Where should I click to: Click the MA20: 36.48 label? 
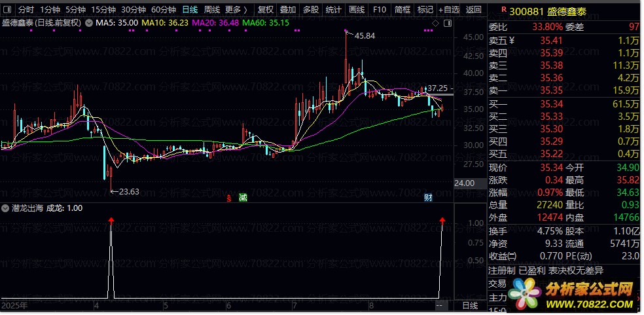215,24
